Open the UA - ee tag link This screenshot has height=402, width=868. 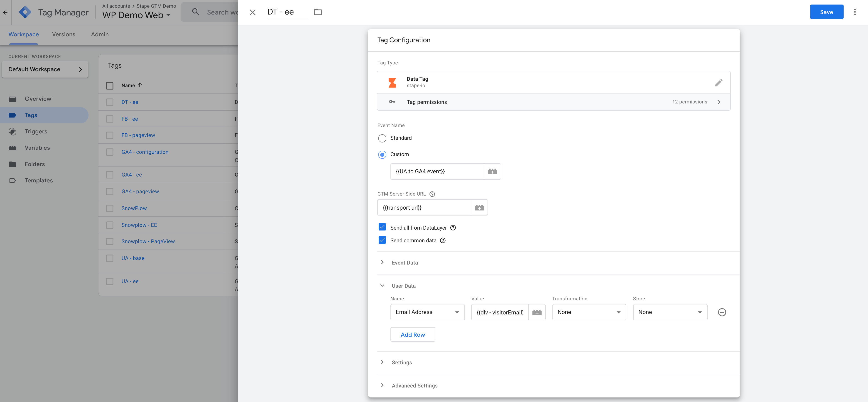click(130, 281)
